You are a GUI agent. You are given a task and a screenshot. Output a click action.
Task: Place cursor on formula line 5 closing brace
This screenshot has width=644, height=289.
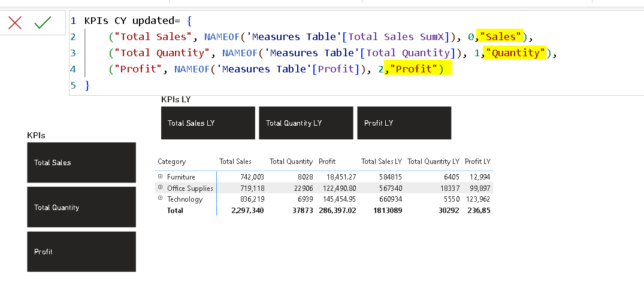(87, 85)
